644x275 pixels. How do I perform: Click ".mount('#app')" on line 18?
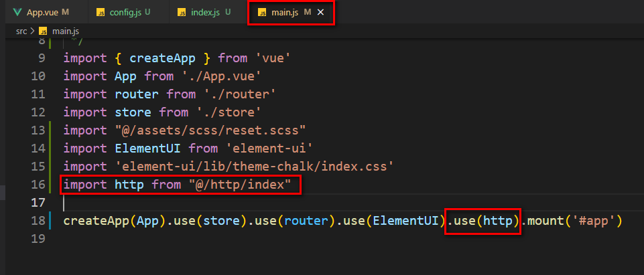click(x=572, y=221)
